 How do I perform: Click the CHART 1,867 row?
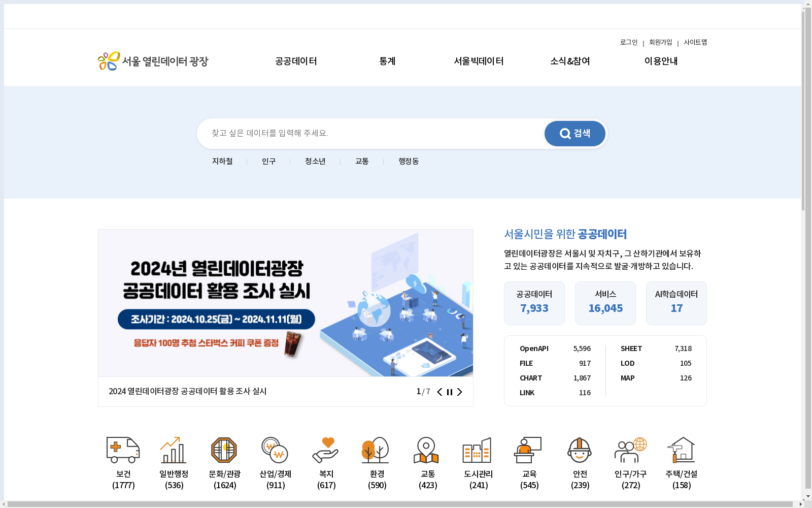tap(555, 378)
